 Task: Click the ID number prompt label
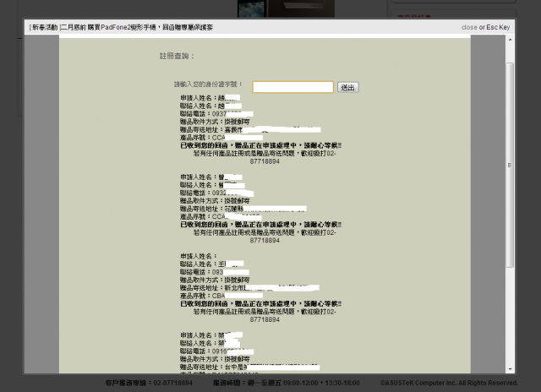[x=208, y=84]
